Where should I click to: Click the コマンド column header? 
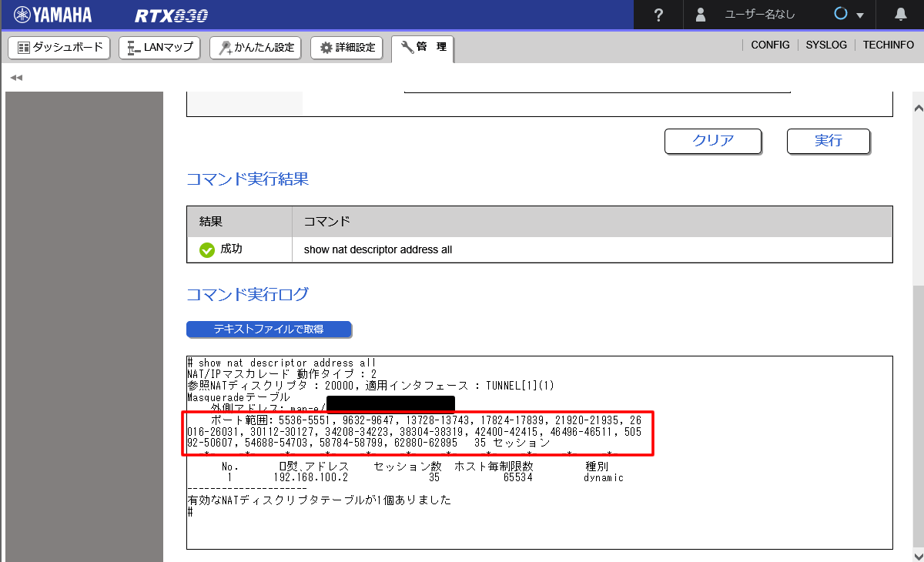[592, 222]
